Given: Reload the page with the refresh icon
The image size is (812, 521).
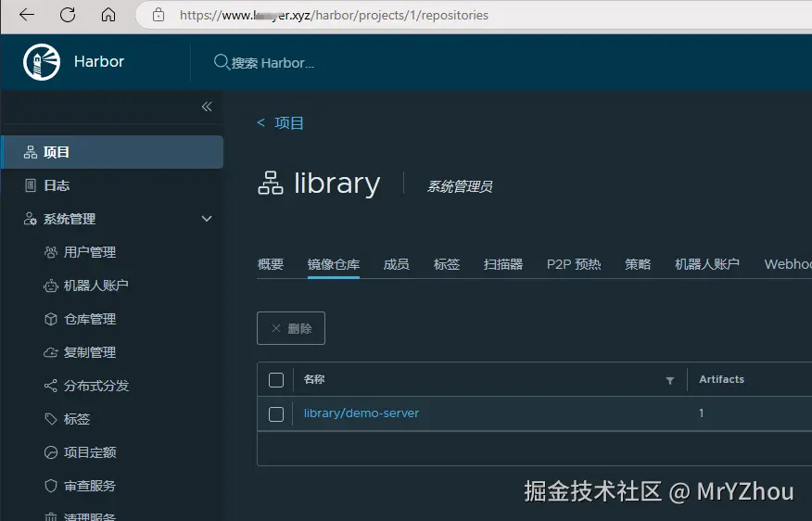Looking at the screenshot, I should (68, 15).
